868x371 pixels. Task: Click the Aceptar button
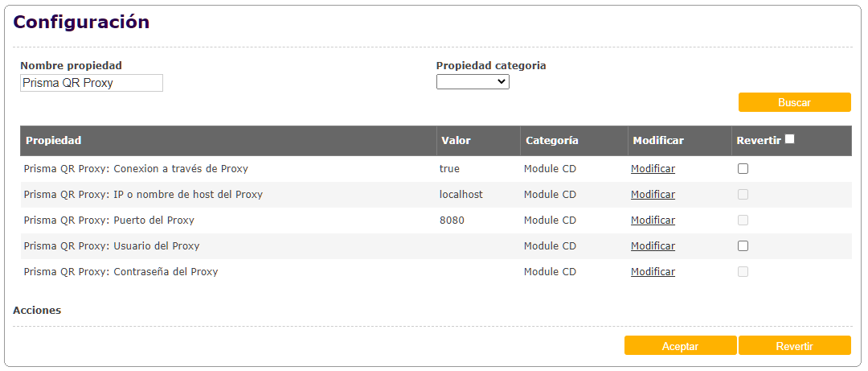coord(680,346)
